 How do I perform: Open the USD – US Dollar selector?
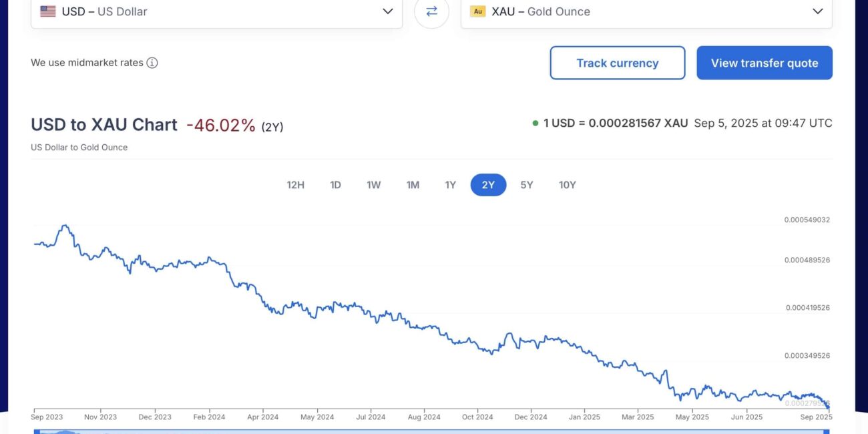(x=216, y=11)
